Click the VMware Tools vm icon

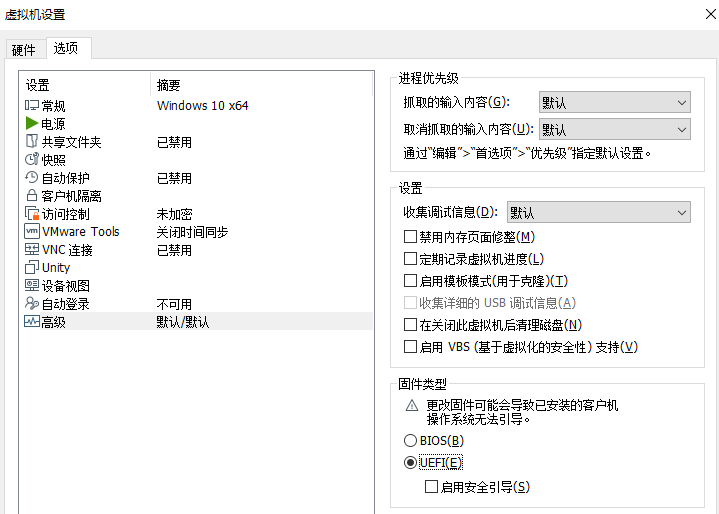32,232
